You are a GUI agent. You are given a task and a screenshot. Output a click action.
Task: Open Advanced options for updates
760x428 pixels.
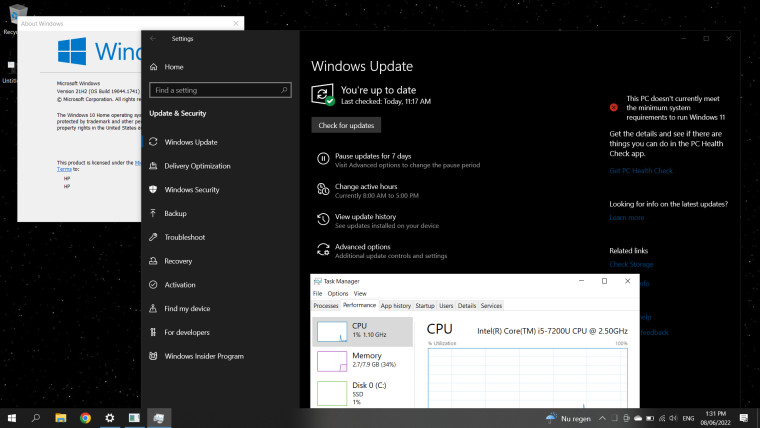click(x=362, y=246)
